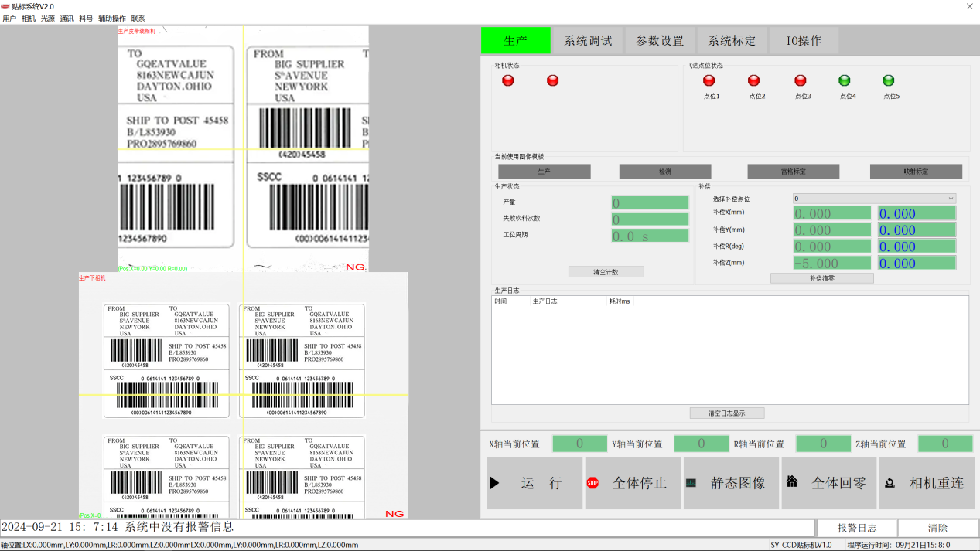Viewport: 980px width, 551px height.
Task: Click the home icon for 全体回零
Action: coord(791,481)
